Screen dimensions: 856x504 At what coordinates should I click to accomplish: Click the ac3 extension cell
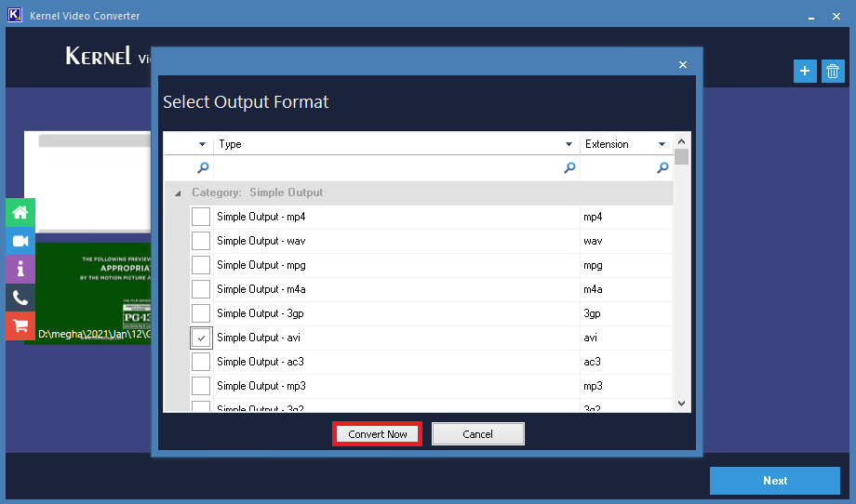(626, 362)
